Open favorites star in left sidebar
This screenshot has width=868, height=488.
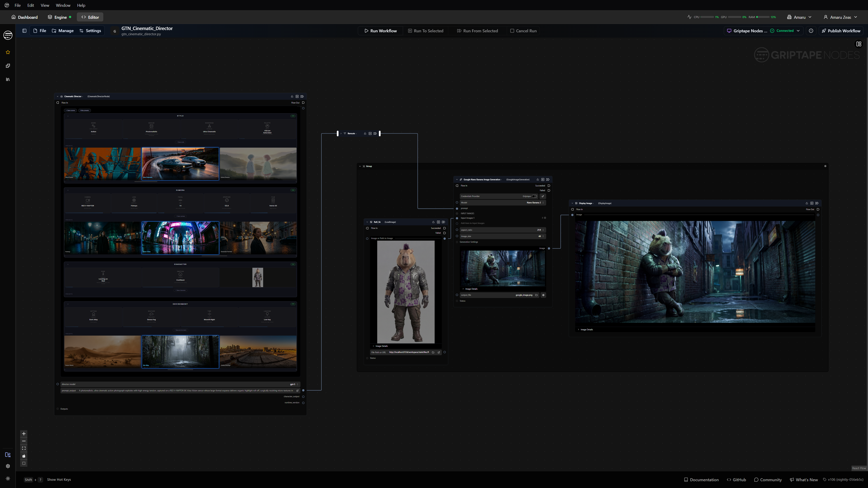(x=8, y=52)
